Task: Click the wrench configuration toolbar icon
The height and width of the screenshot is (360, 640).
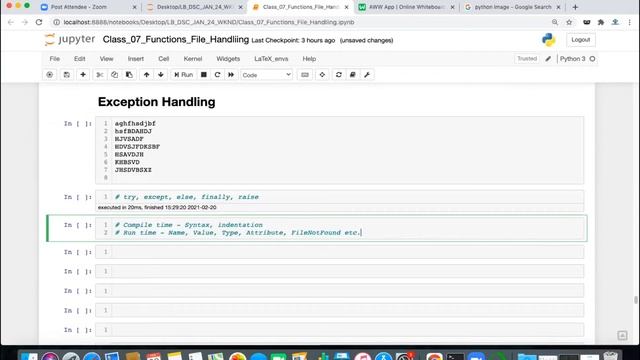Action: click(367, 75)
